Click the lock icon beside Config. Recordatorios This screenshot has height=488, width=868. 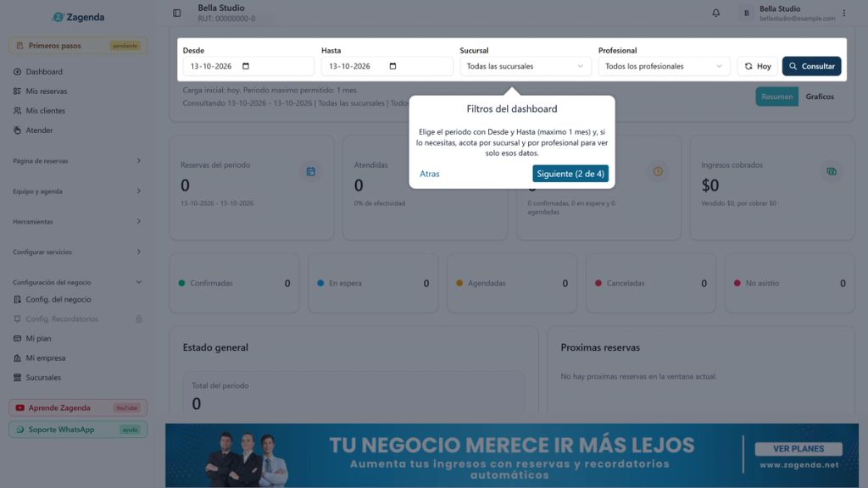pos(139,319)
